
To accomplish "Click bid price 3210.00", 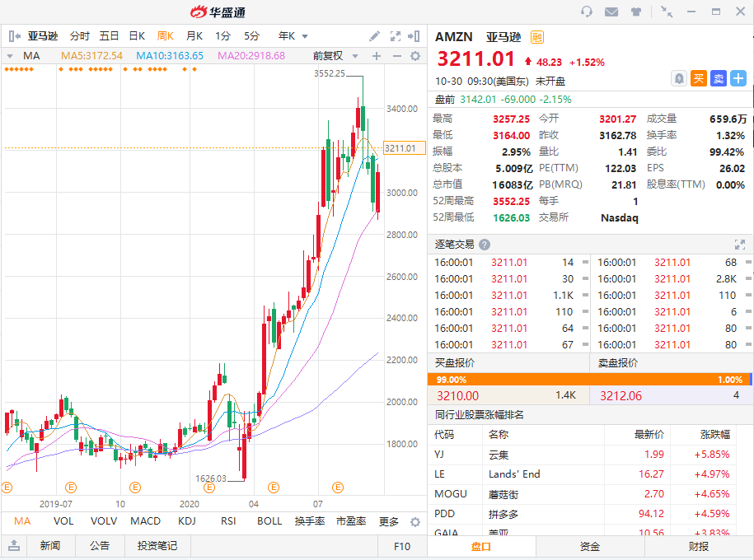I will 458,396.
